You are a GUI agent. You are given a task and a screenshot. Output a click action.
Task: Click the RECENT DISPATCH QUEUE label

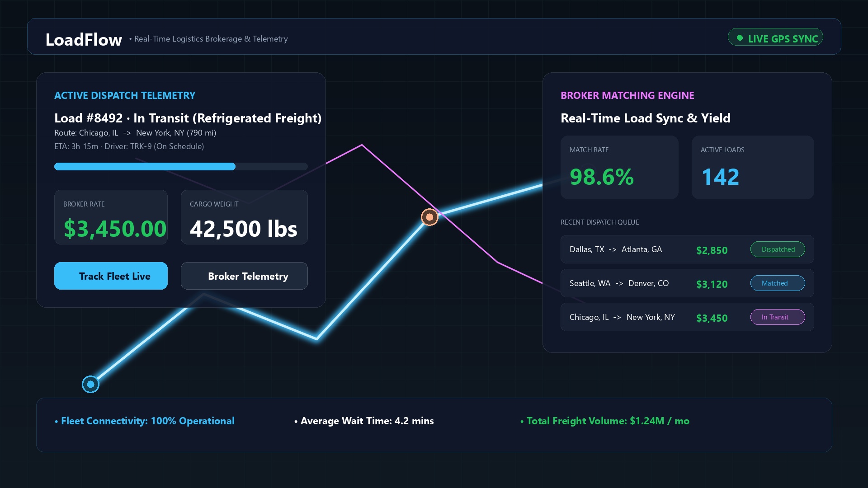point(599,222)
